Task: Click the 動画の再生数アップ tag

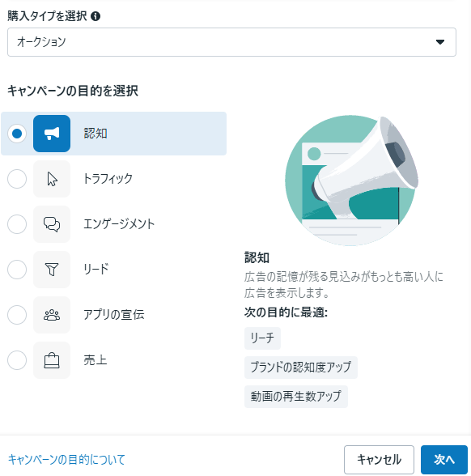Action: click(296, 397)
